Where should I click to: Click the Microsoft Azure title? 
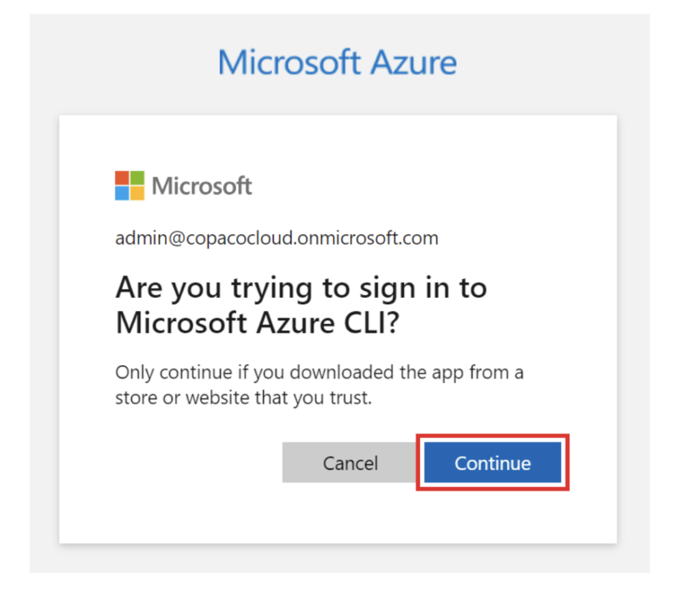[x=337, y=63]
